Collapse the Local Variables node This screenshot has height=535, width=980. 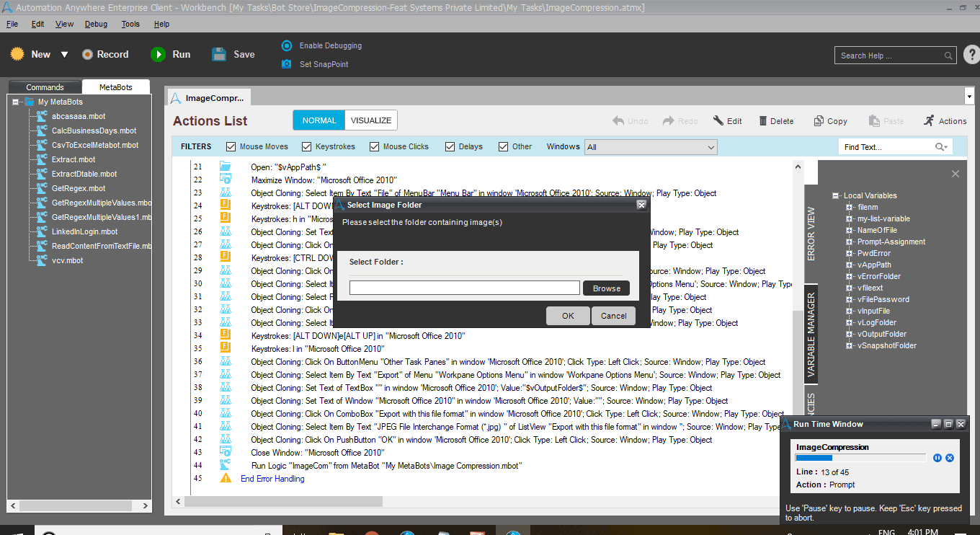tap(836, 195)
